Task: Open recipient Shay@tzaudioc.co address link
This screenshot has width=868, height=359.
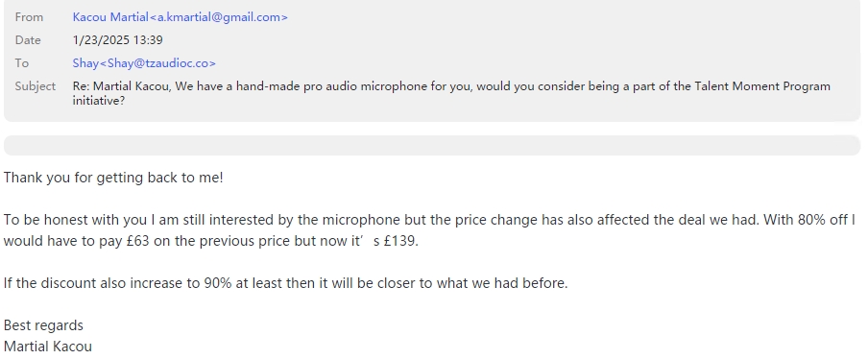Action: click(x=144, y=63)
